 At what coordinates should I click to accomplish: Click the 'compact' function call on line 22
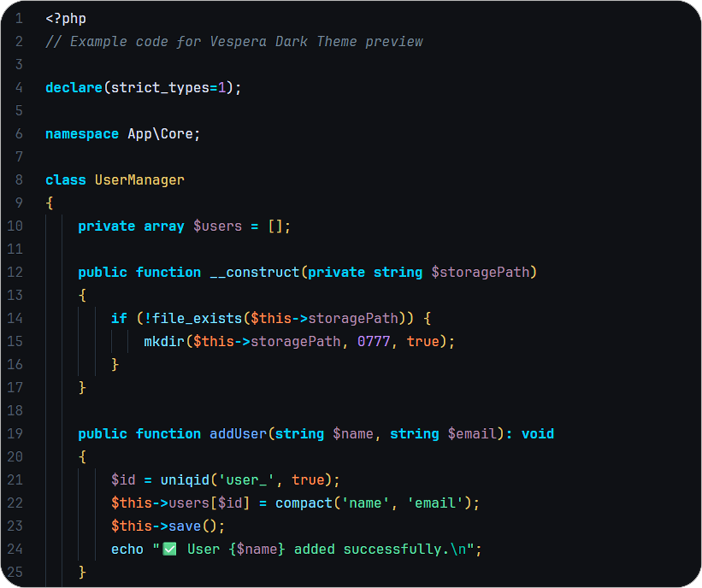pos(304,503)
